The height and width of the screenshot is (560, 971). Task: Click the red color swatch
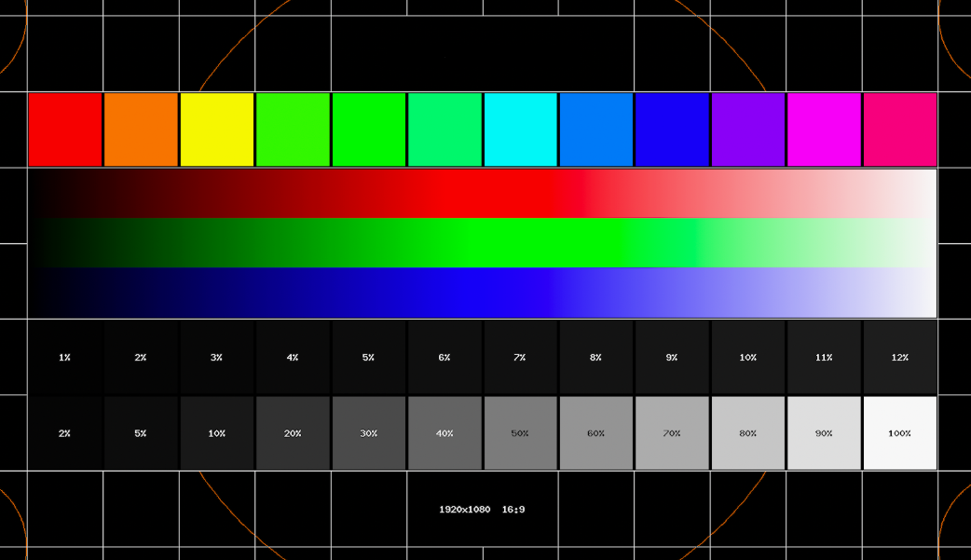65,130
